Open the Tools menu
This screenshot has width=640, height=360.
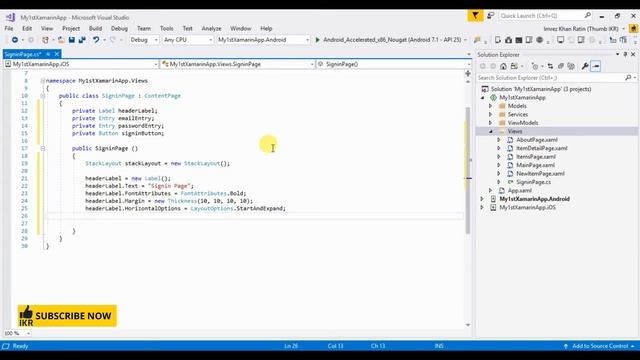coord(167,28)
